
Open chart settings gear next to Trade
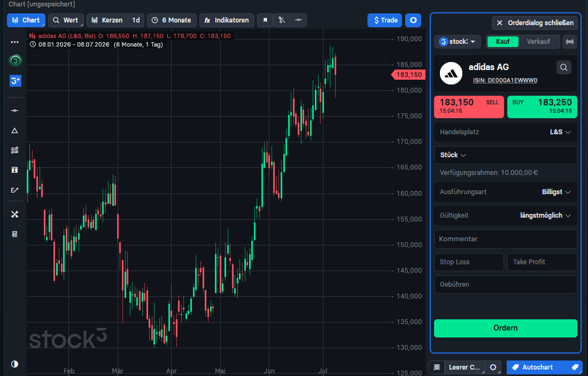414,20
